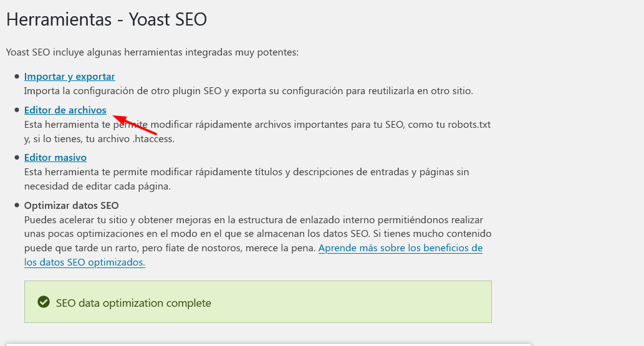This screenshot has width=644, height=346.
Task: Click the intro line 'Yoast SEO incluye algunas herramientas'
Action: [x=152, y=52]
